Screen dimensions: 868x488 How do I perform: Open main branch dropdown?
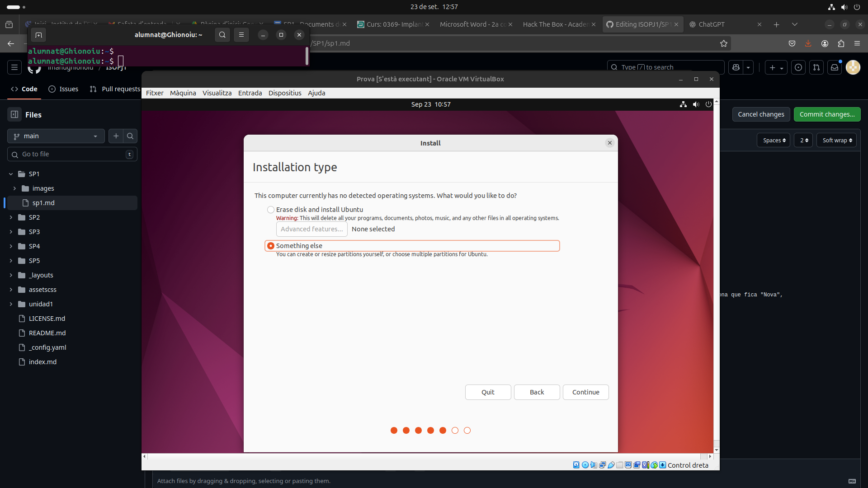pyautogui.click(x=56, y=136)
